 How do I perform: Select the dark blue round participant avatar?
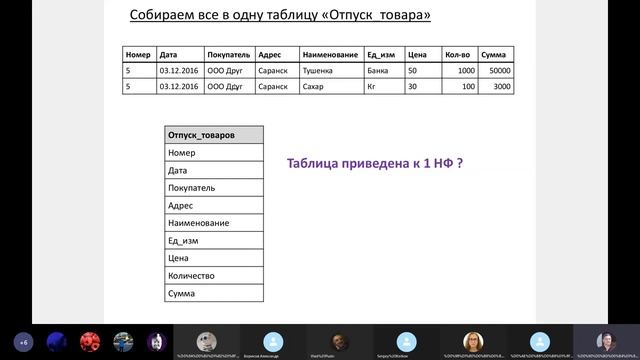pos(57,342)
